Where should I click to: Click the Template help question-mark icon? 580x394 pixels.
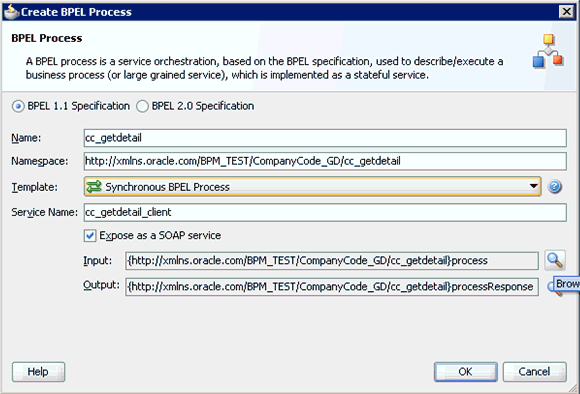(554, 187)
